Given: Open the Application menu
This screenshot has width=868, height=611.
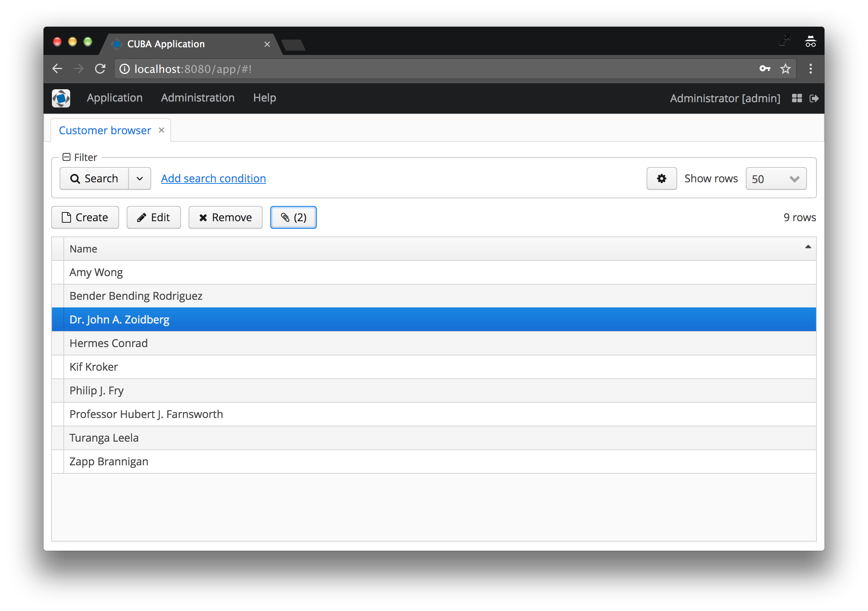Looking at the screenshot, I should [x=115, y=98].
